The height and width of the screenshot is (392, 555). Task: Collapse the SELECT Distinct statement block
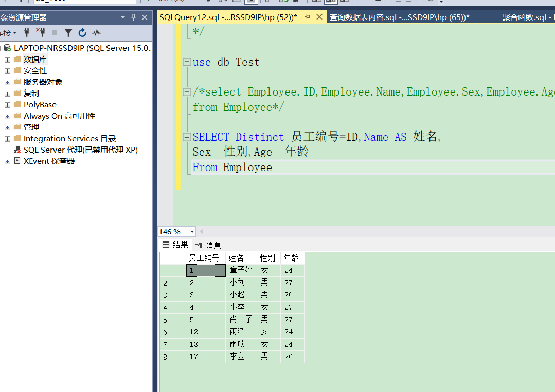point(187,137)
